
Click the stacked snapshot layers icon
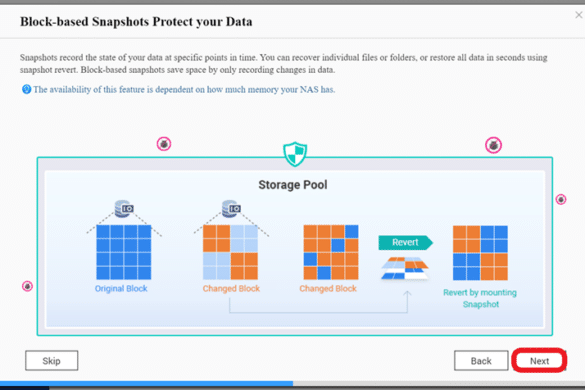coord(405,268)
